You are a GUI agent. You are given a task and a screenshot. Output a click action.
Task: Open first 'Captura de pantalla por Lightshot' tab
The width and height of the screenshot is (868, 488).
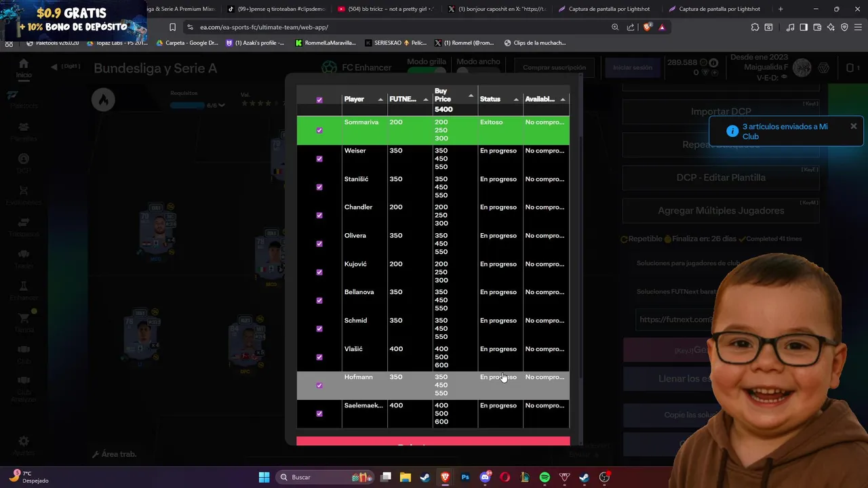(x=606, y=9)
